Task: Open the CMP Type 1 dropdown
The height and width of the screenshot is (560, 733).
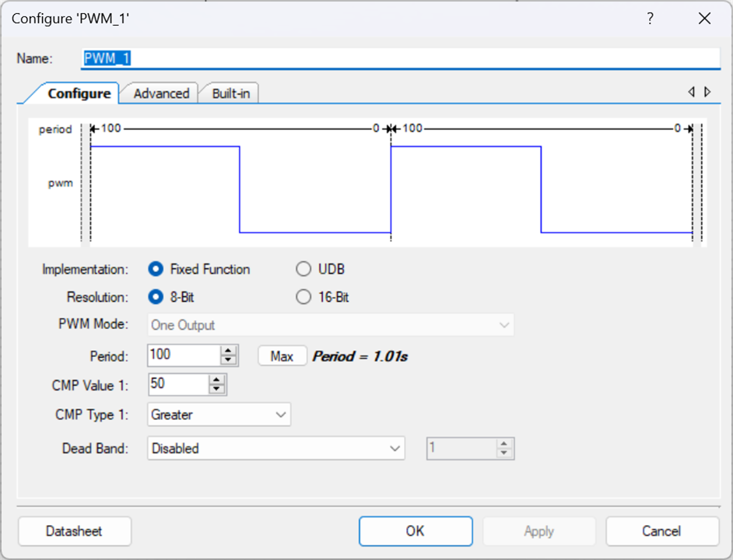Action: (x=219, y=415)
